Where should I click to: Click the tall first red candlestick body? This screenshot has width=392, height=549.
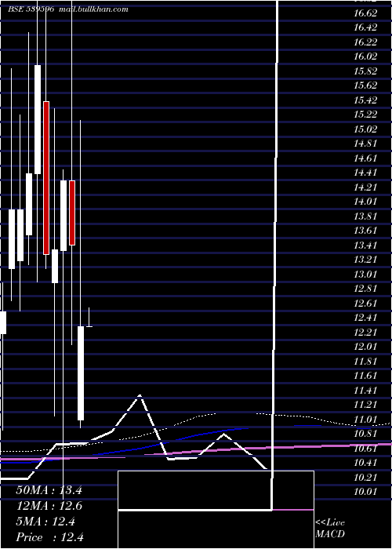point(46,178)
